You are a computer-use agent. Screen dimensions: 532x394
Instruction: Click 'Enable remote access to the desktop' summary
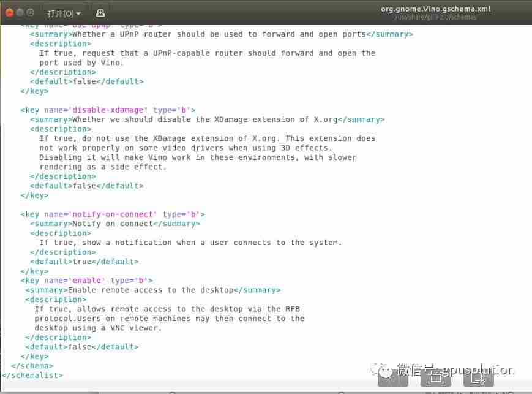(x=152, y=290)
